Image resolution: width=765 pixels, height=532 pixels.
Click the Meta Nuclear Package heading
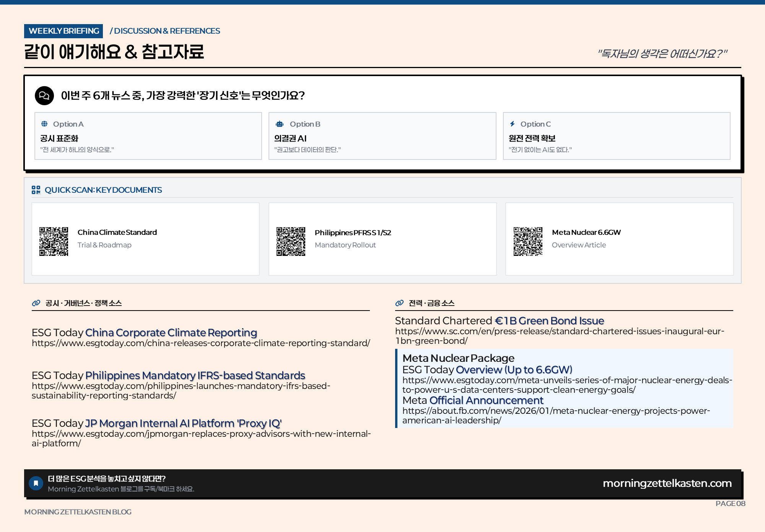[x=458, y=358]
